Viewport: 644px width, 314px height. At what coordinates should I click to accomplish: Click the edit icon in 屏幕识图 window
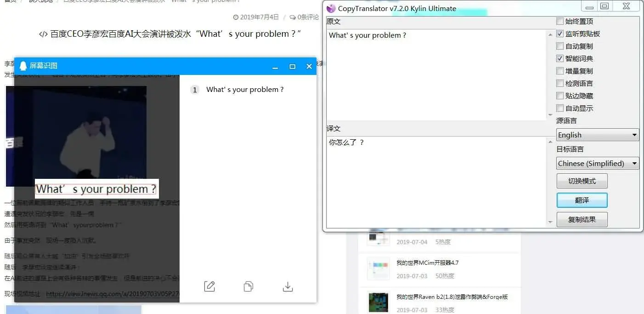pos(209,286)
